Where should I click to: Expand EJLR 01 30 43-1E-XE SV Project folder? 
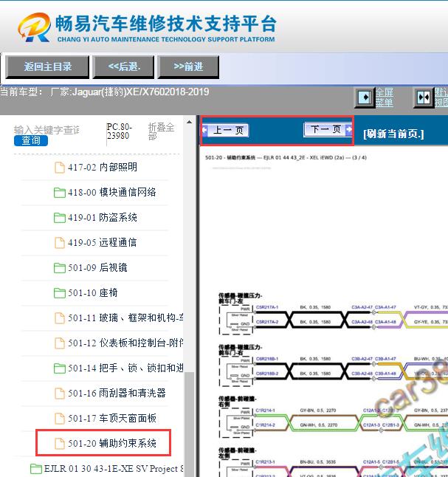click(114, 468)
